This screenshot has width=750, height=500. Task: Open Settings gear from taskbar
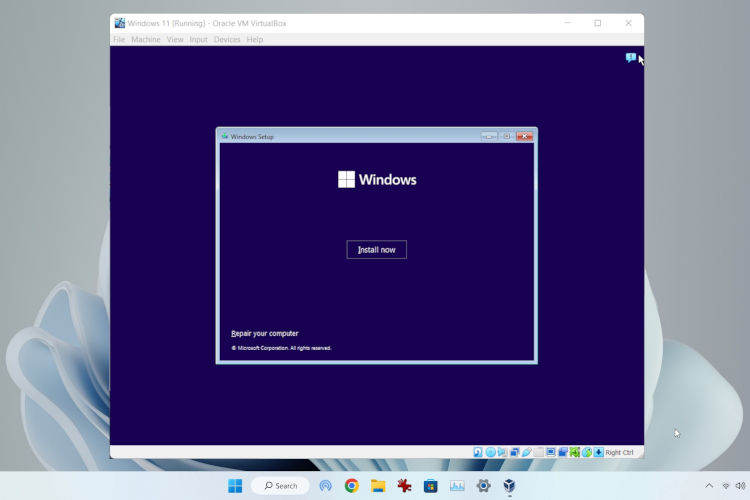483,486
